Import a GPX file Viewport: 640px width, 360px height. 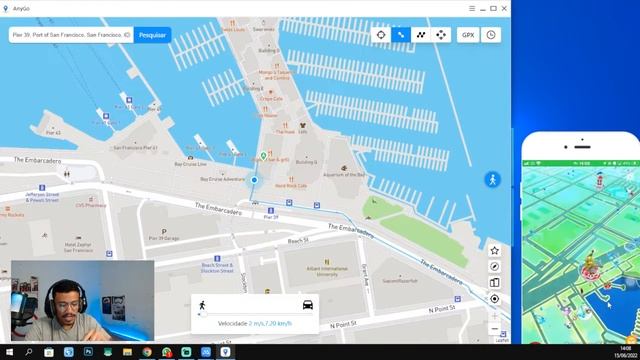[468, 35]
